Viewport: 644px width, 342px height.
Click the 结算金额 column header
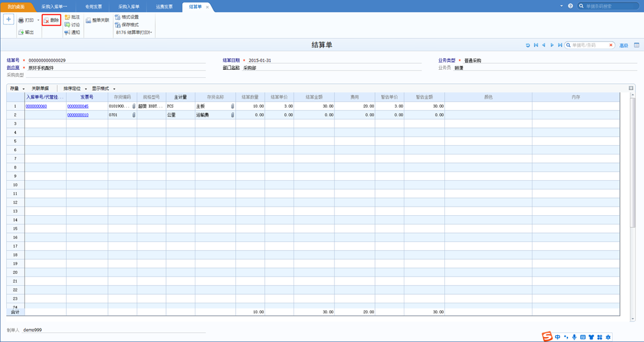[314, 97]
